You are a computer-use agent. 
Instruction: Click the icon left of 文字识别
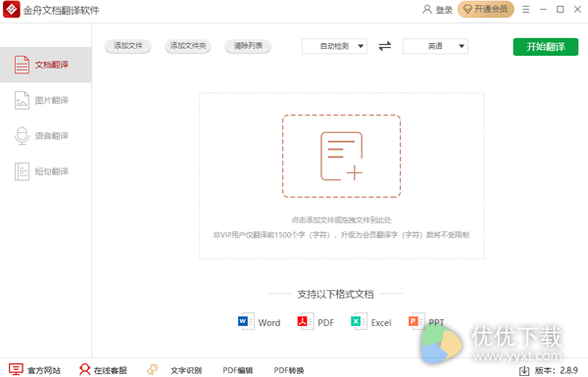point(153,369)
